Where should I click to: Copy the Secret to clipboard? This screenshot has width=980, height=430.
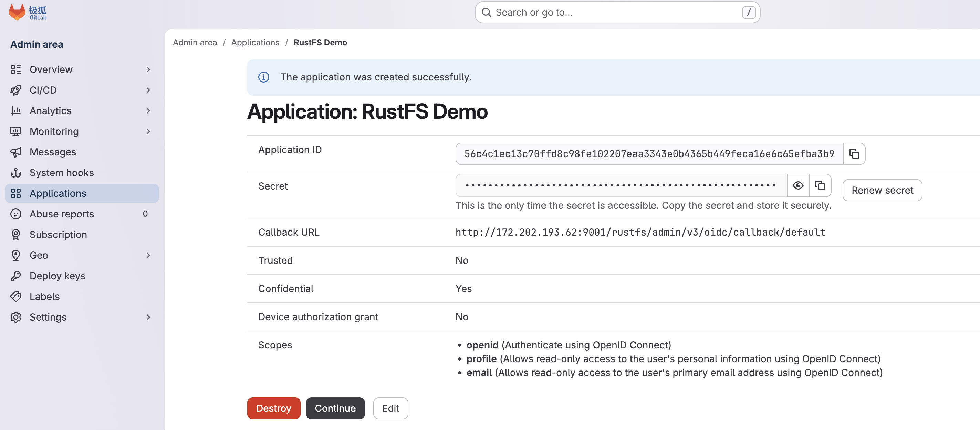pyautogui.click(x=820, y=185)
